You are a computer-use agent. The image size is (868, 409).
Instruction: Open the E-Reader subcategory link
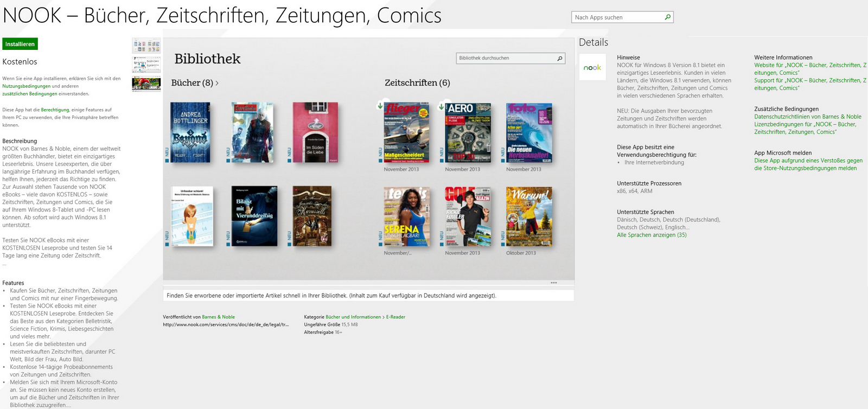395,317
